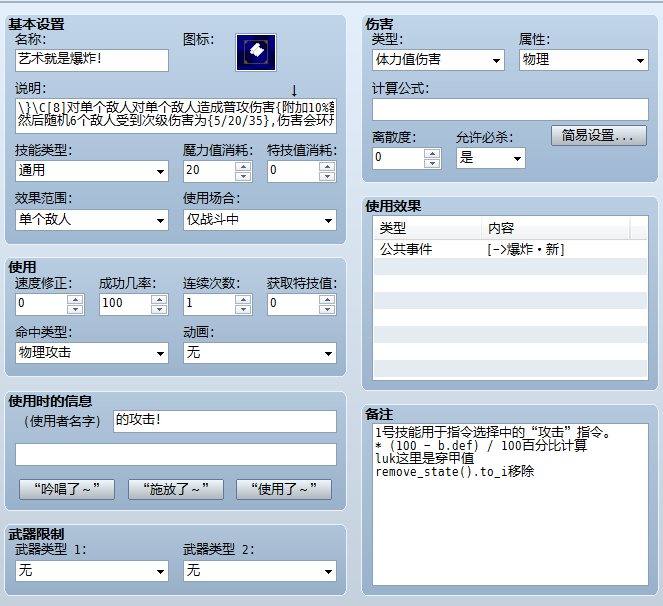Open the 动画 dropdown showing 无
Image resolution: width=663 pixels, height=606 pixels.
tap(260, 353)
